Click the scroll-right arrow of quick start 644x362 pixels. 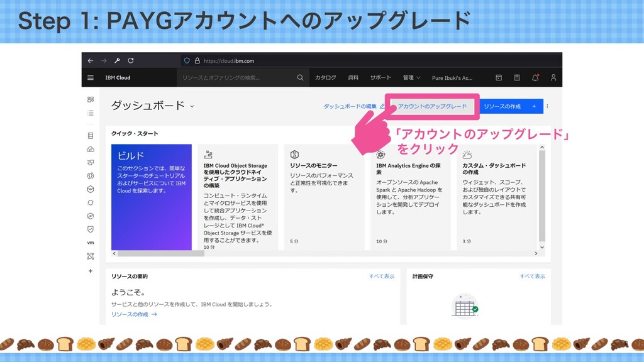[x=536, y=254]
